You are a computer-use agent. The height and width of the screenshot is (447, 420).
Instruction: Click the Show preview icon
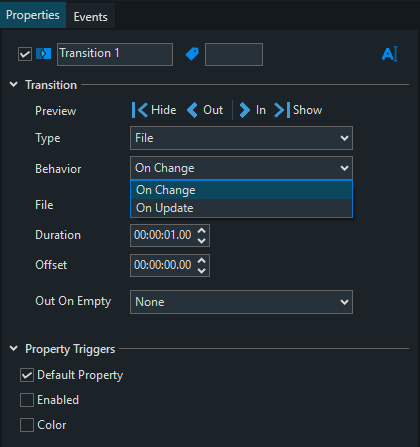(282, 110)
